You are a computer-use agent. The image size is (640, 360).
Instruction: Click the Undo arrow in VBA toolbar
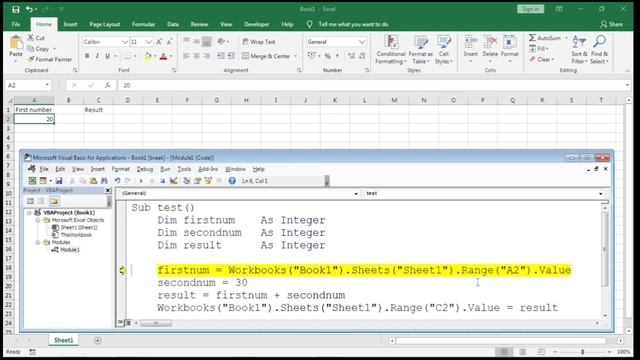click(x=117, y=181)
